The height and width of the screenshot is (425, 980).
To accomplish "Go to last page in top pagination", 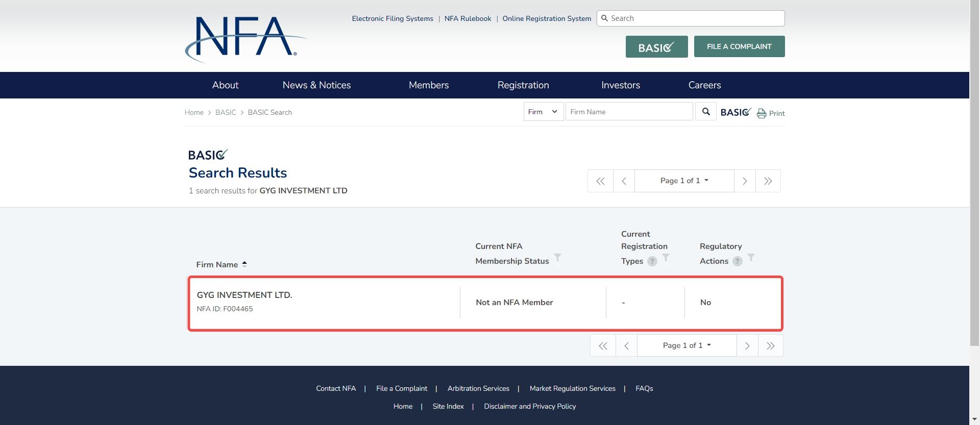I will coord(768,181).
